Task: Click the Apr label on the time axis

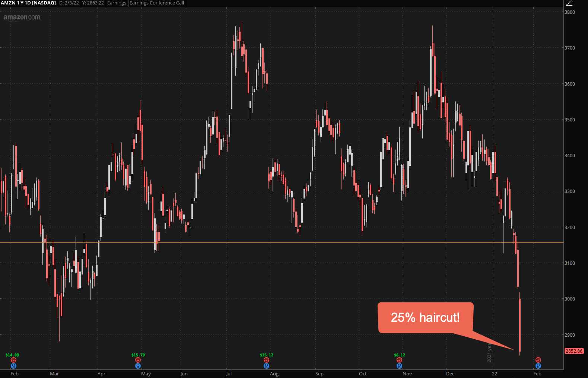Action: point(101,374)
